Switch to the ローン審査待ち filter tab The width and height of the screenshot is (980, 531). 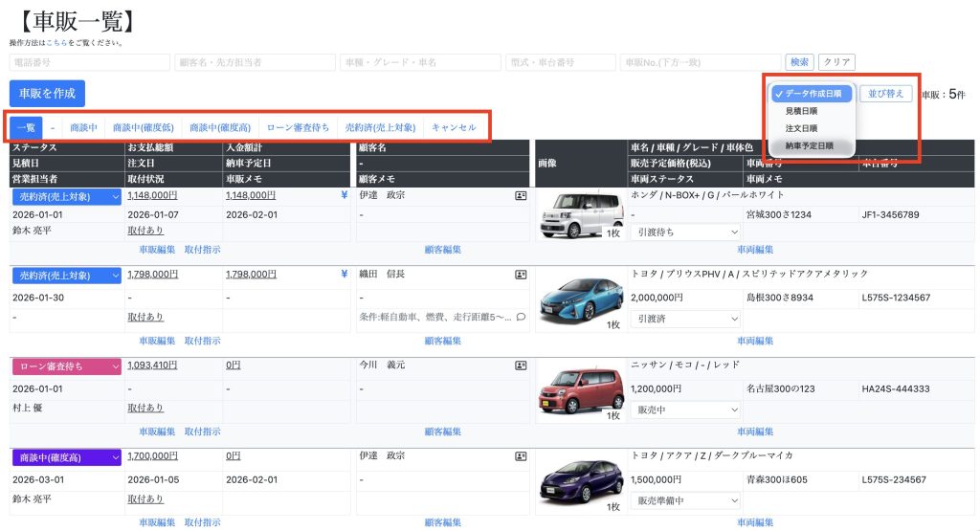[298, 127]
